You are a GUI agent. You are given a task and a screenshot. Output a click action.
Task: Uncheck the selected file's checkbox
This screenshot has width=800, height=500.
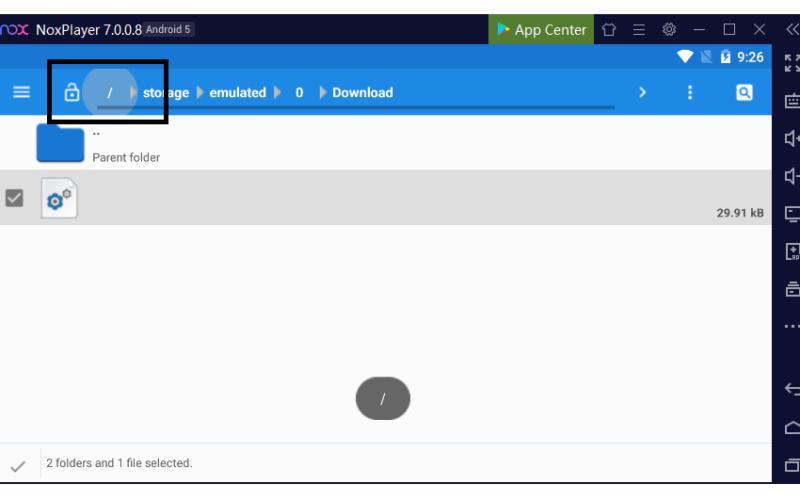[14, 198]
